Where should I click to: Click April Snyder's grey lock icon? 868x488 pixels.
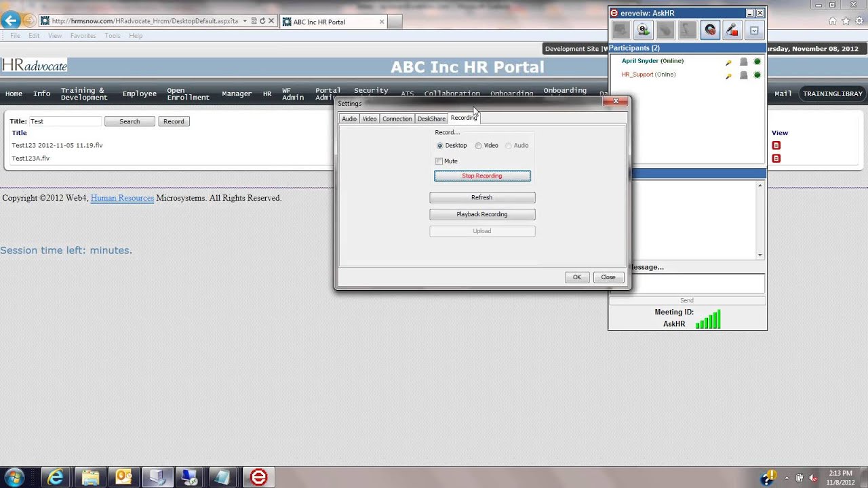(x=744, y=62)
